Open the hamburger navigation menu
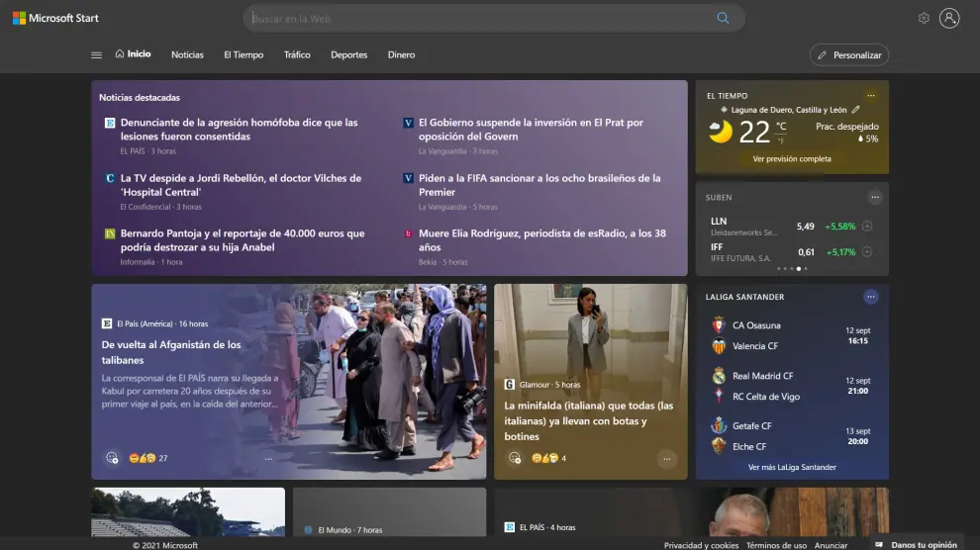This screenshot has height=550, width=980. (x=96, y=55)
